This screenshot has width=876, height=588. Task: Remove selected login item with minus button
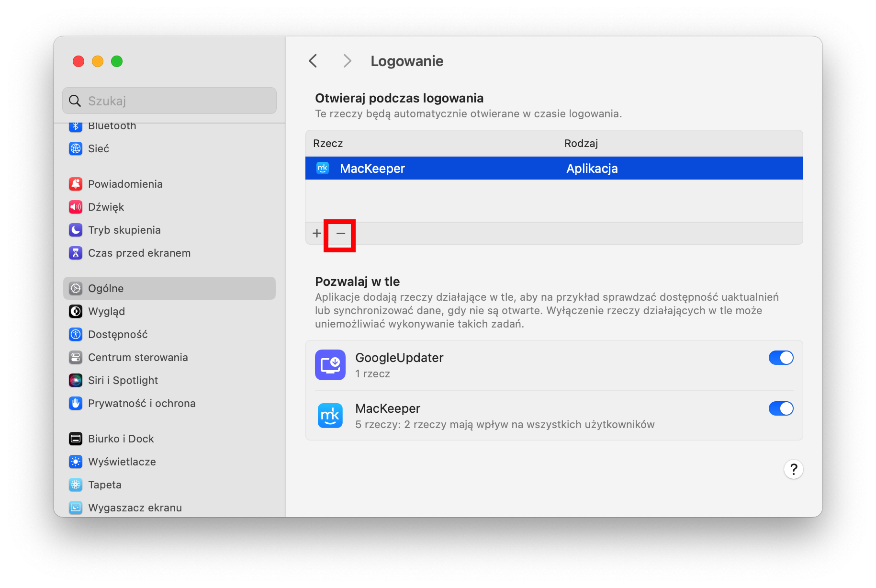pos(341,233)
